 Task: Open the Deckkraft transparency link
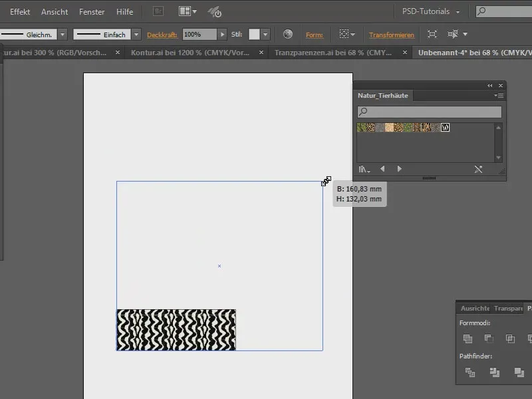pyautogui.click(x=162, y=35)
